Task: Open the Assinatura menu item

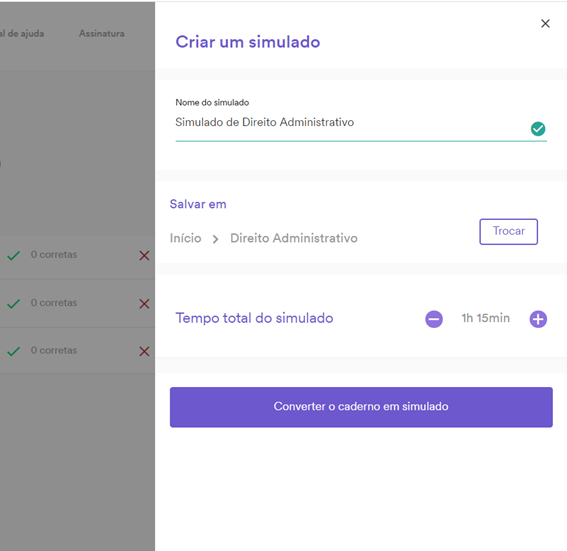Action: (x=102, y=34)
